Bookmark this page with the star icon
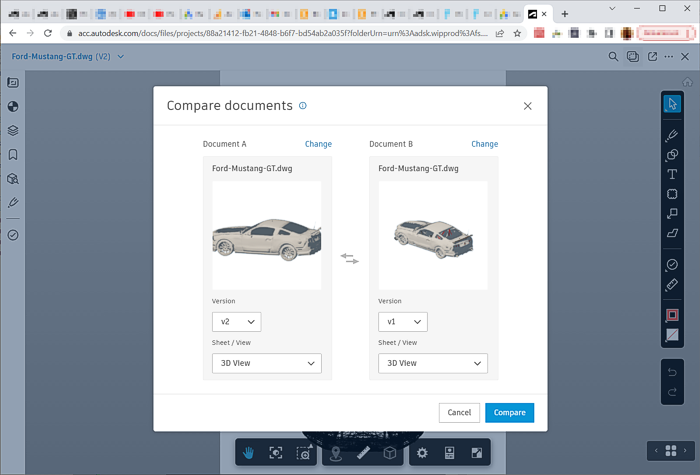The width and height of the screenshot is (700, 475). coord(517,33)
